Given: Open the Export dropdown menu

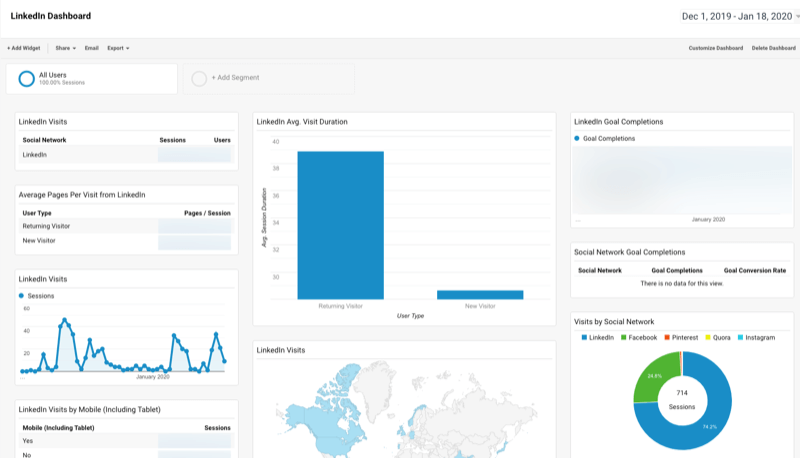Looking at the screenshot, I should pos(118,48).
